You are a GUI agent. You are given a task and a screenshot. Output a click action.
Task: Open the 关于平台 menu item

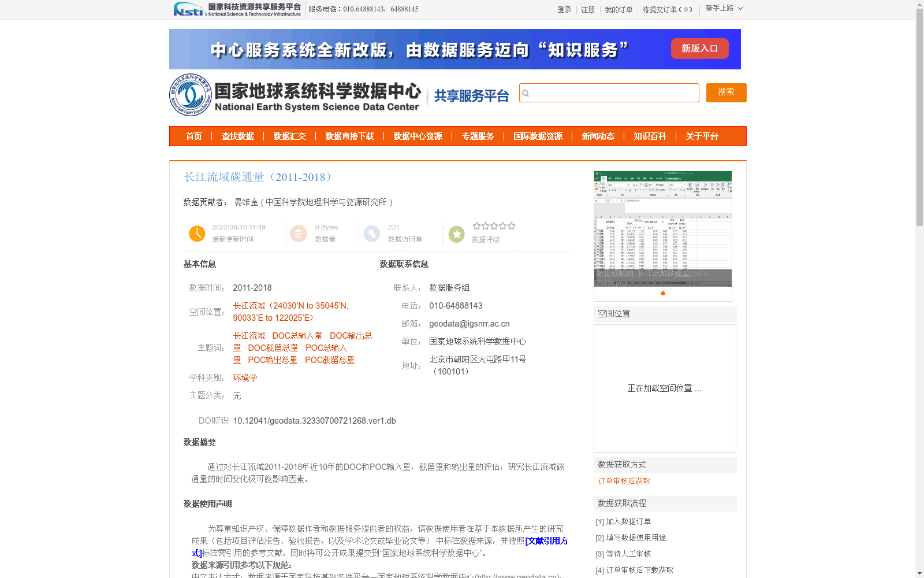(702, 136)
